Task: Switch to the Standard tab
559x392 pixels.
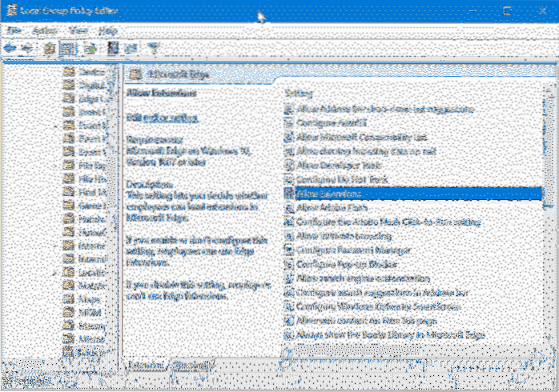Action: (187, 366)
